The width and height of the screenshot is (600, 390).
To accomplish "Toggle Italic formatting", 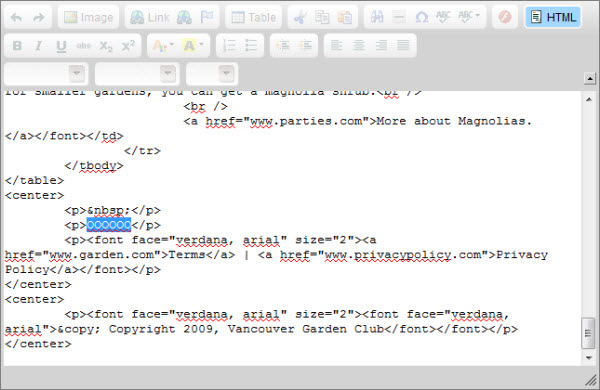I will [x=39, y=46].
